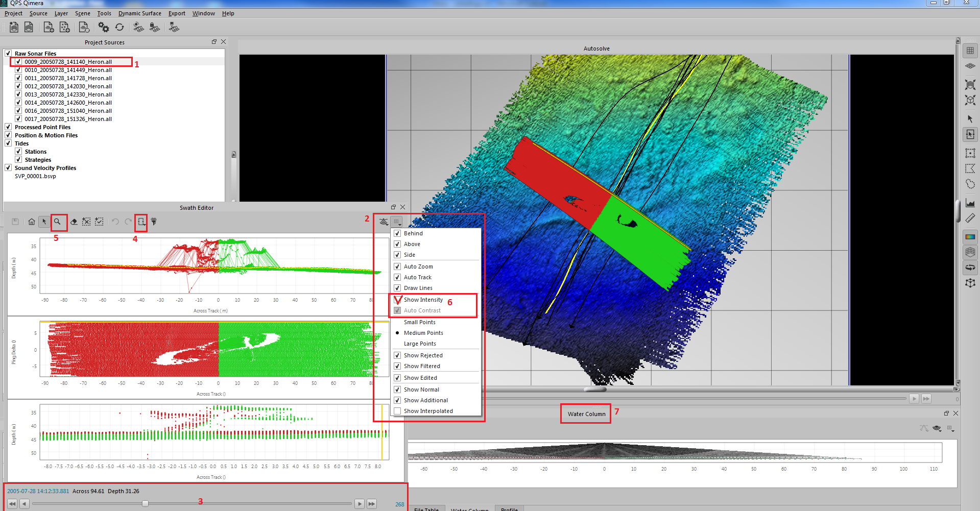Open the Dynamic Surface menu

tap(139, 13)
